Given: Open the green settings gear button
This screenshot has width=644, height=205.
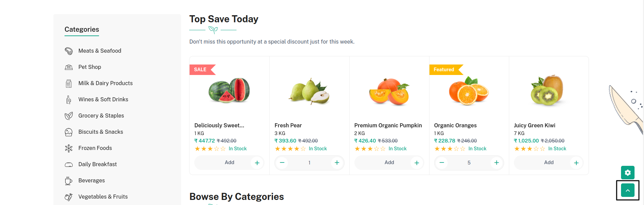Looking at the screenshot, I should coord(627,173).
